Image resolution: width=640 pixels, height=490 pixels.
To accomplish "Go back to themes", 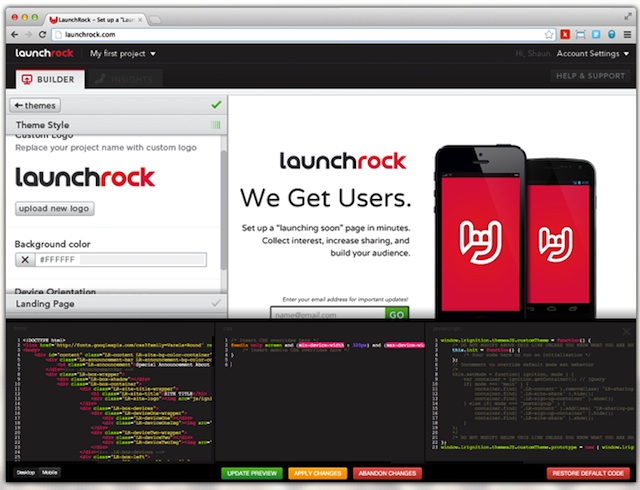I will [35, 105].
